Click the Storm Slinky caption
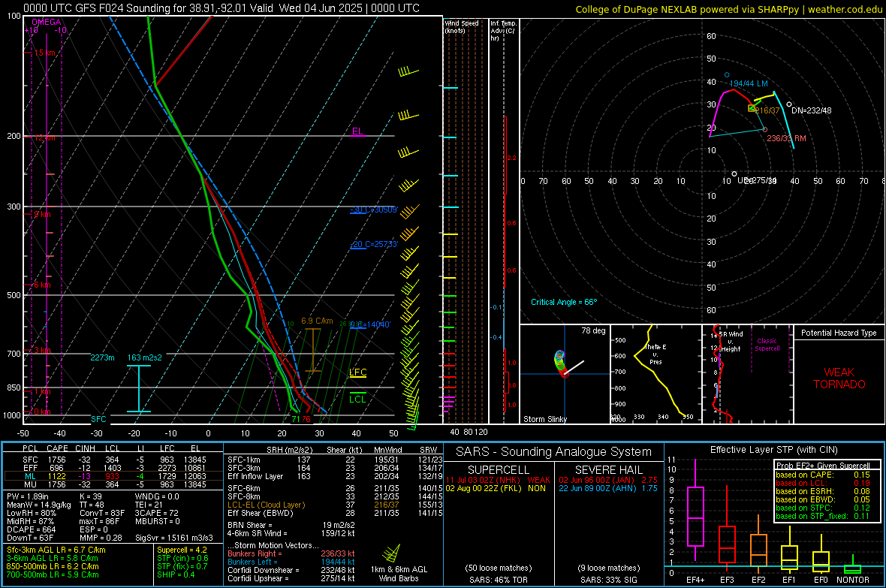The height and width of the screenshot is (588, 886). (x=544, y=419)
